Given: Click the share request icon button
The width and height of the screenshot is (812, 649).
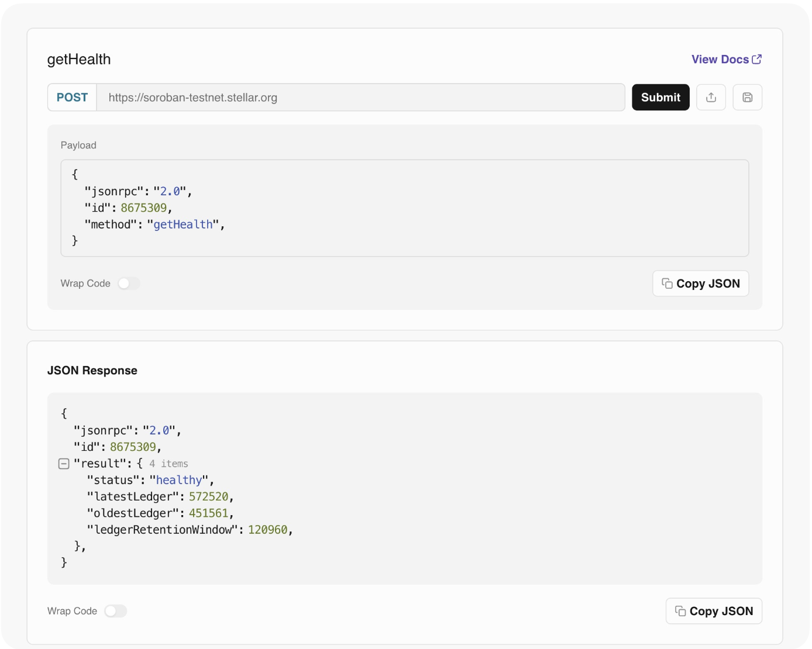Looking at the screenshot, I should click(x=711, y=98).
